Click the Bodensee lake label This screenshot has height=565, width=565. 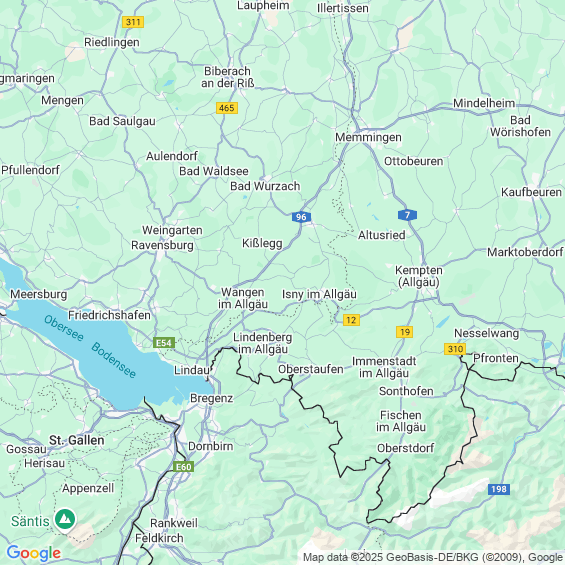(114, 360)
